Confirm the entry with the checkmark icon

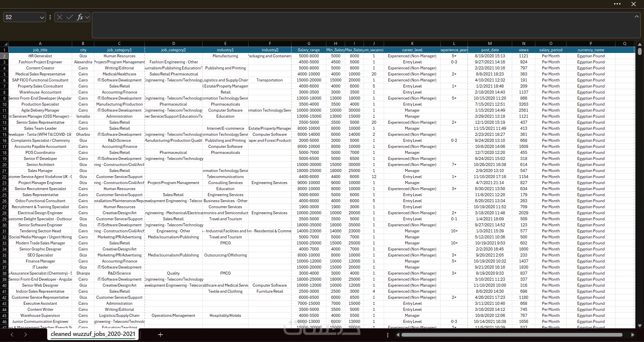pos(70,17)
